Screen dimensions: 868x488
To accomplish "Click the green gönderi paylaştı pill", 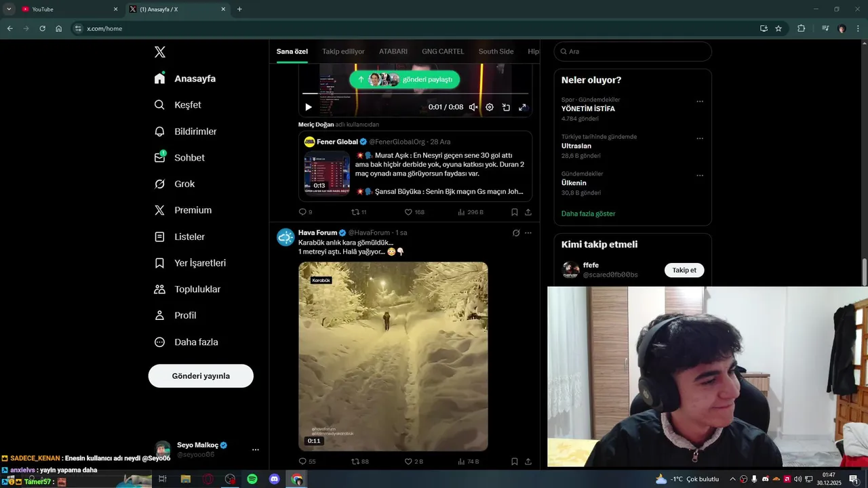I will tap(405, 79).
